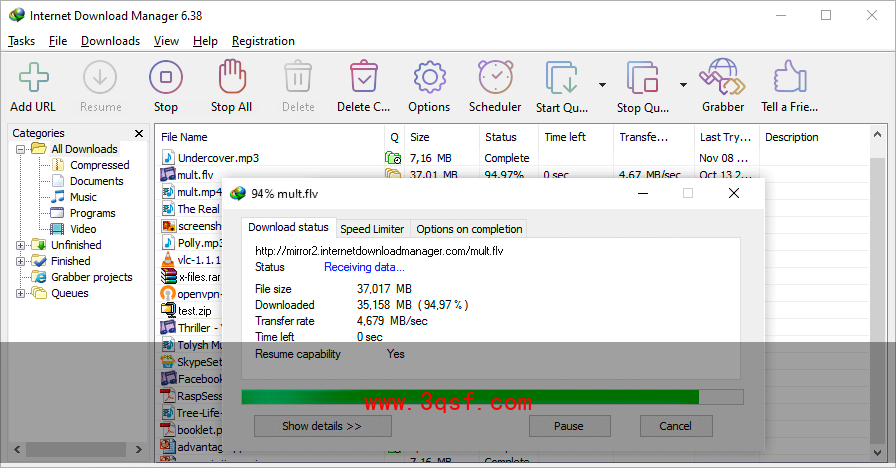The image size is (896, 468).
Task: Click the test.zip file icon
Action: (x=169, y=310)
